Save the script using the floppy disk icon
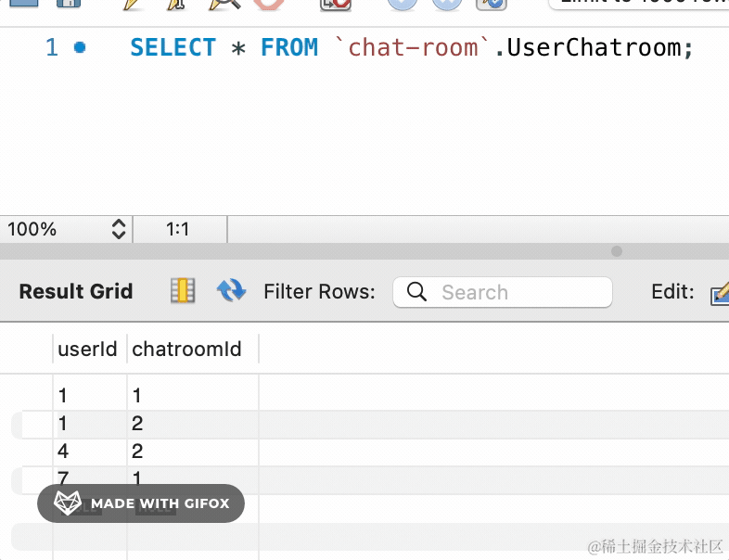The image size is (729, 560). pyautogui.click(x=69, y=3)
